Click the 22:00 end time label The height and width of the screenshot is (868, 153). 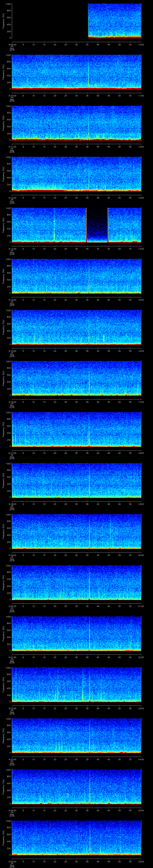pos(141,657)
